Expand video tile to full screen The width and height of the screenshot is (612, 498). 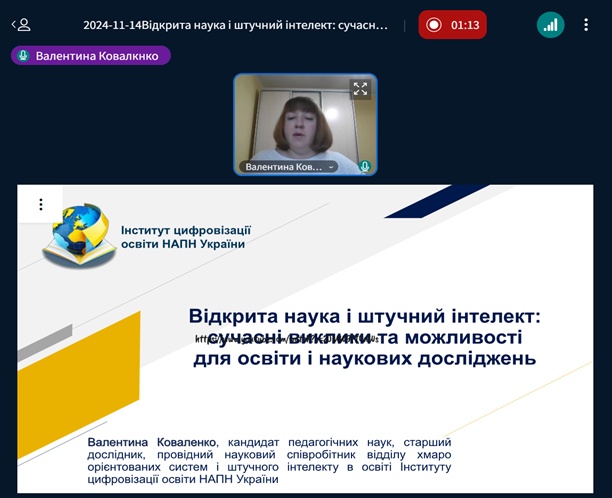[360, 89]
